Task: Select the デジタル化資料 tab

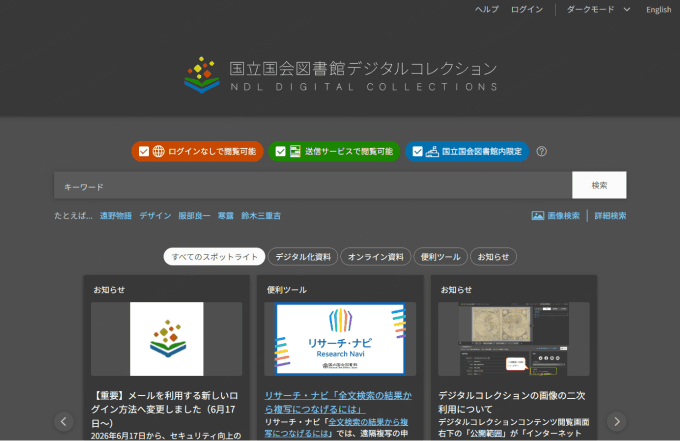Action: coord(303,257)
